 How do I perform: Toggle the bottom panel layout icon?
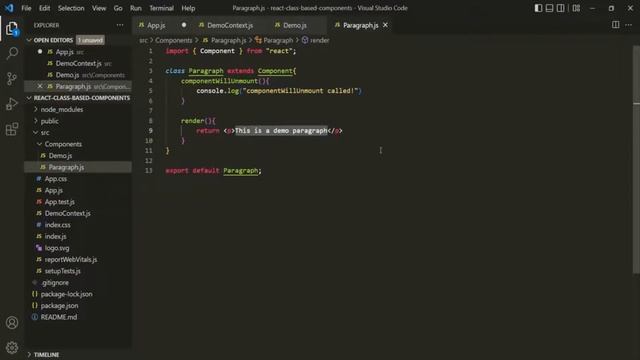(549, 8)
